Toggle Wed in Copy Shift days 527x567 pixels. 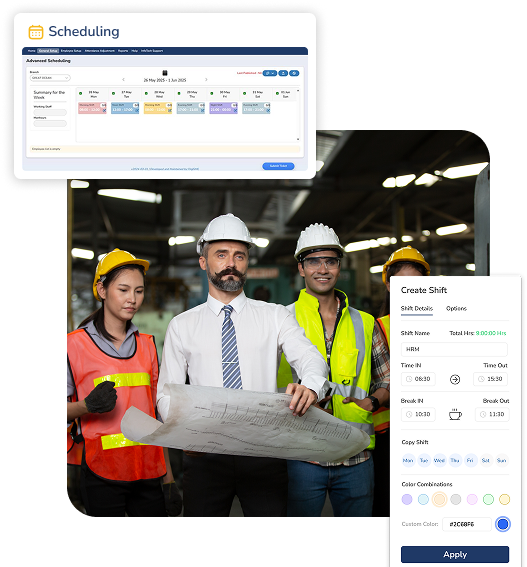coord(439,460)
